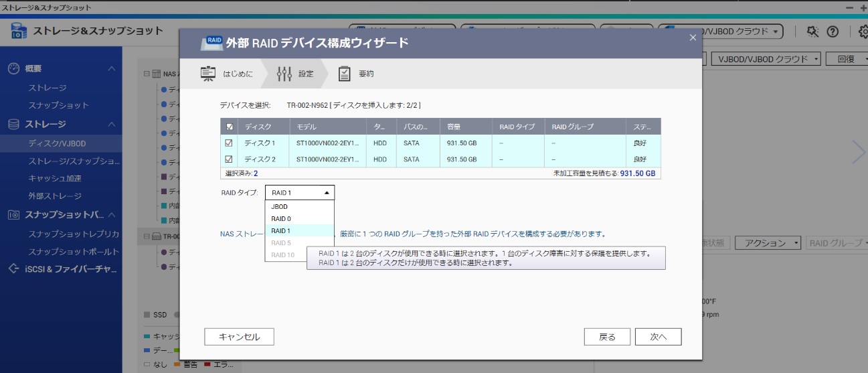Open the 回復 dropdown

click(x=847, y=59)
